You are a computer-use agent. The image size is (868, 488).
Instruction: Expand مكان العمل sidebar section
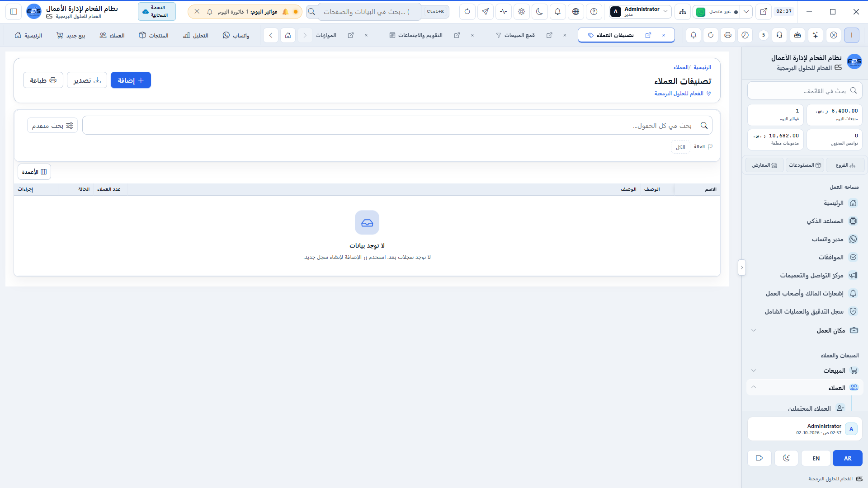coord(805,331)
